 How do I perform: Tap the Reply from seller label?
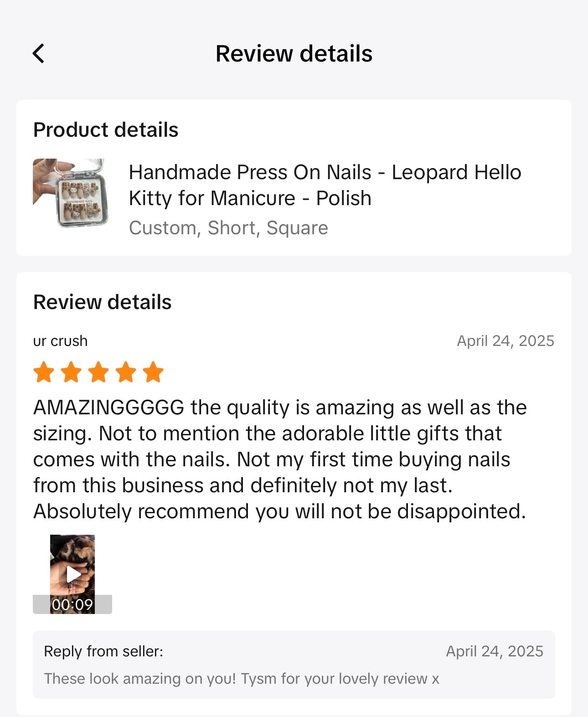click(x=103, y=651)
